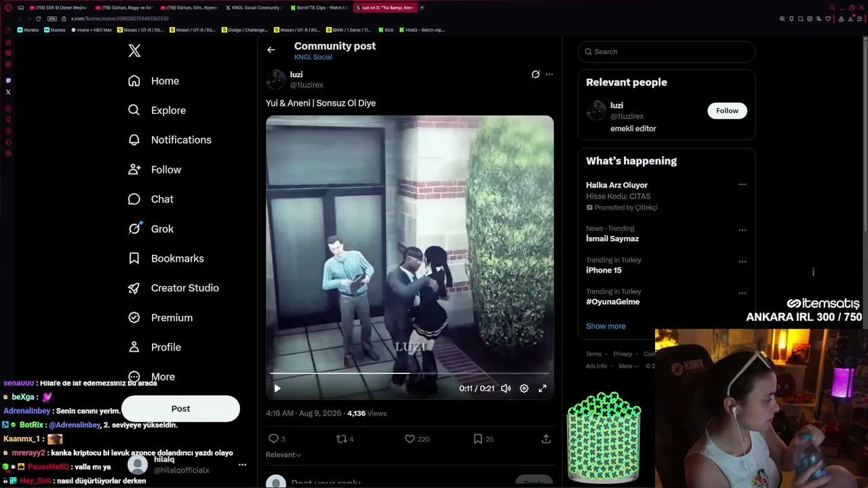Toggle the VPN badge in address bar
The width and height of the screenshot is (868, 488).
coord(52,19)
